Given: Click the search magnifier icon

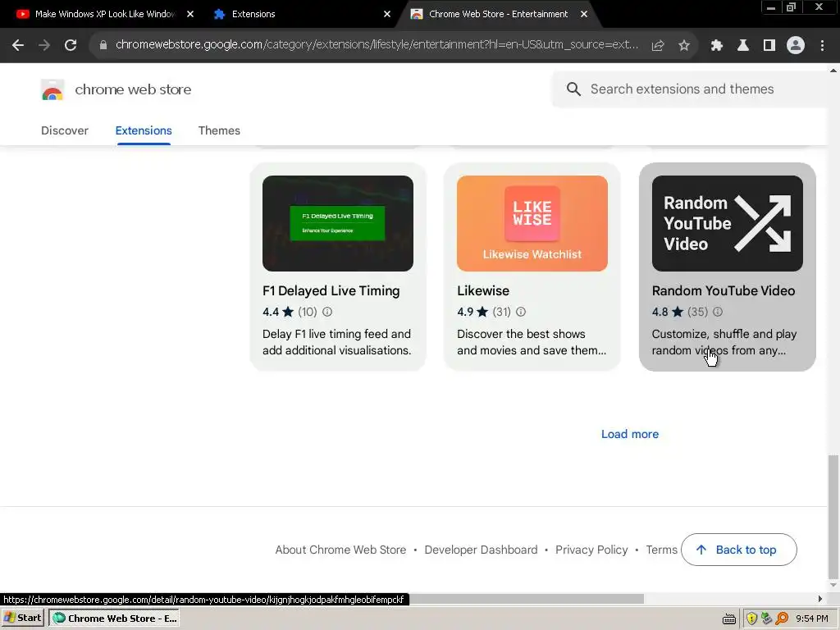Looking at the screenshot, I should click(x=573, y=89).
